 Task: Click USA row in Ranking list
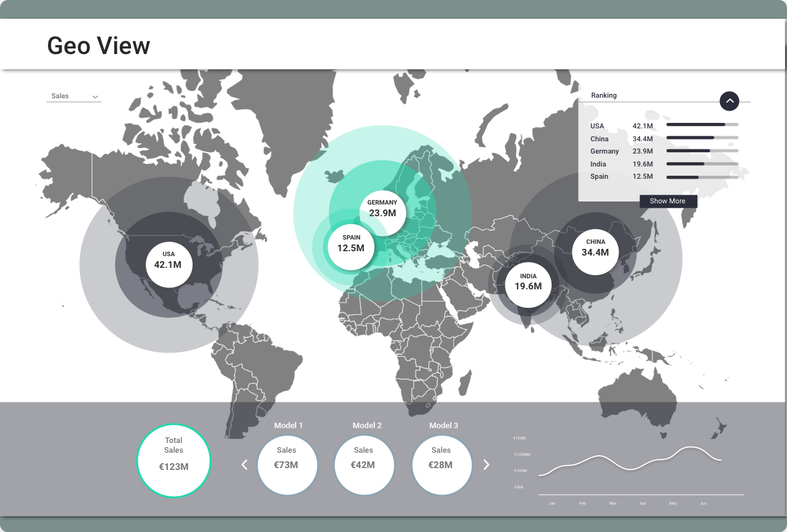pos(664,126)
